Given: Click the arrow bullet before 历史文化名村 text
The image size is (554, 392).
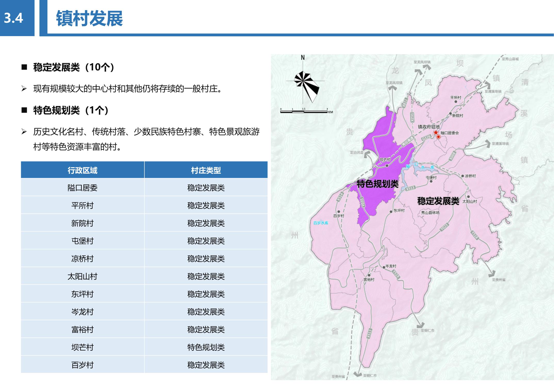Looking at the screenshot, I should (24, 132).
